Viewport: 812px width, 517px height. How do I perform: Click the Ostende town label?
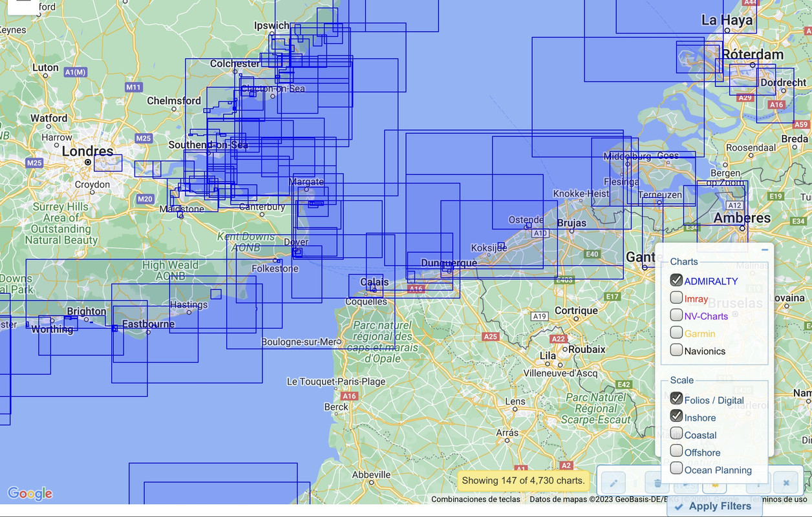point(526,220)
